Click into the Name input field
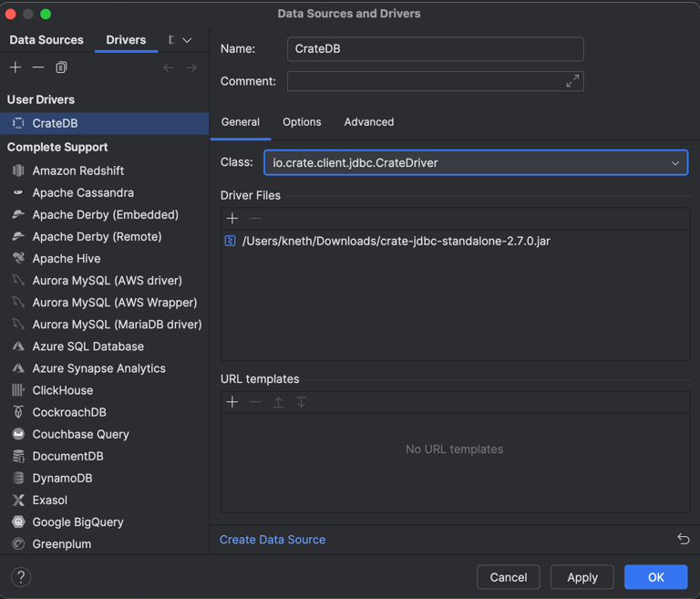Screen dimensions: 700x599 point(435,49)
